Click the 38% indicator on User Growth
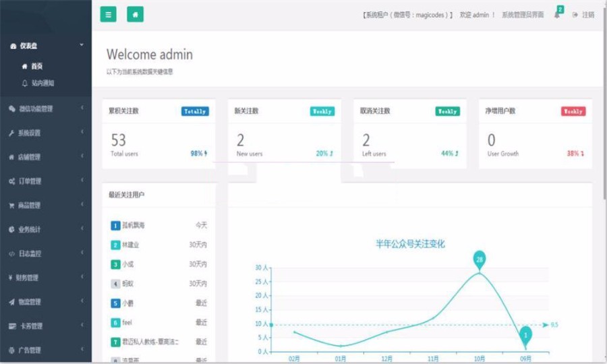 pos(575,154)
